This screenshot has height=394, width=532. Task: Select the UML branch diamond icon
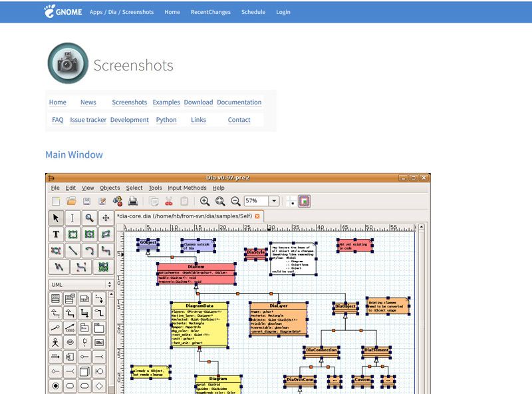(99, 386)
